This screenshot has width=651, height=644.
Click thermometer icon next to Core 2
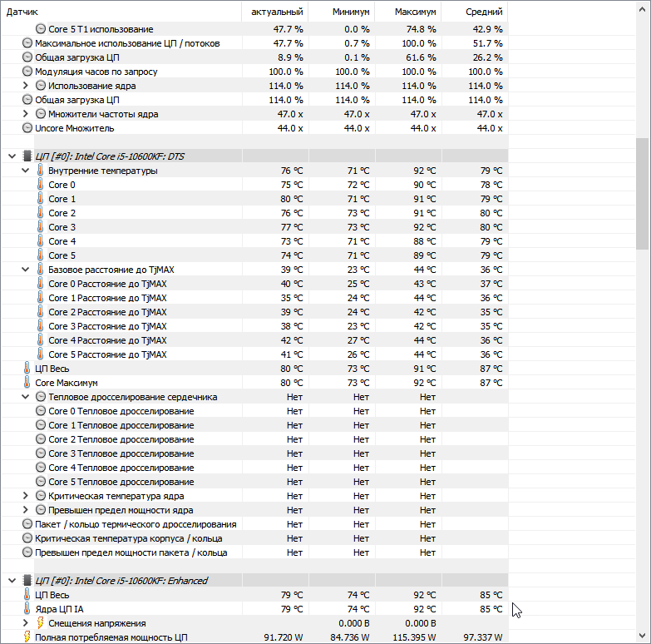pos(40,213)
